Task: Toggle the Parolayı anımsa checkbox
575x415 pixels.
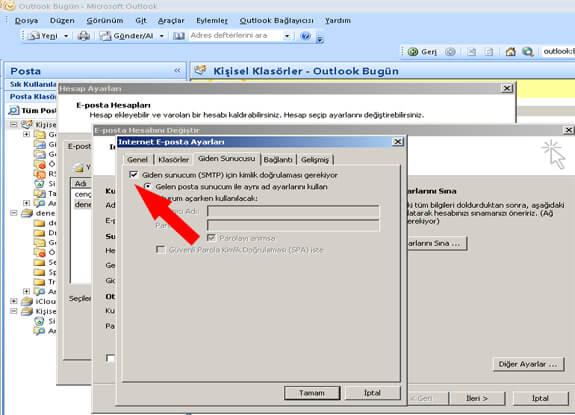Action: point(211,238)
